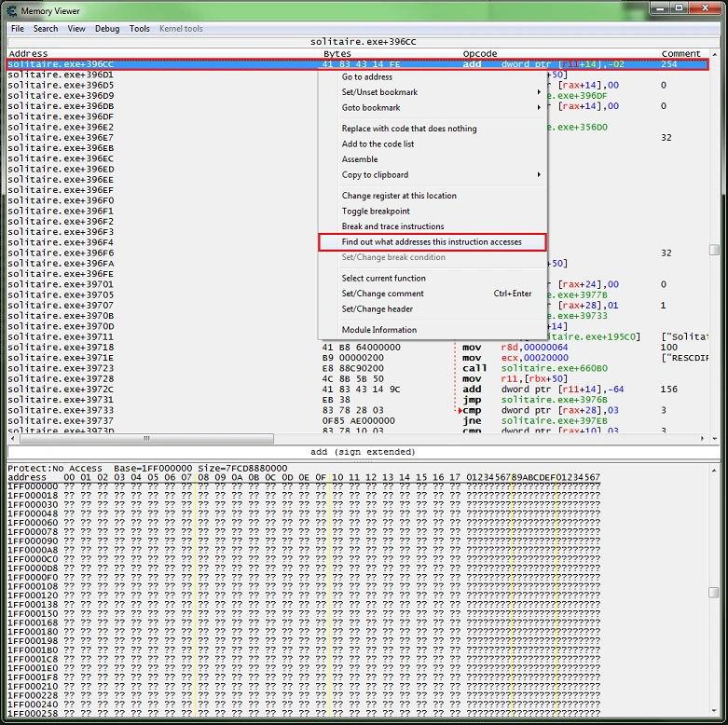Choose Change register at this location
728x725 pixels.
432,196
